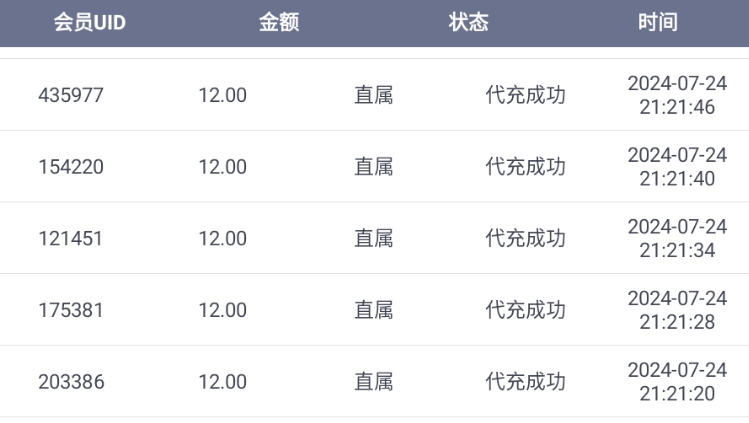Click 直属 in the UID 203386 row
This screenshot has height=423, width=749.
click(x=374, y=382)
